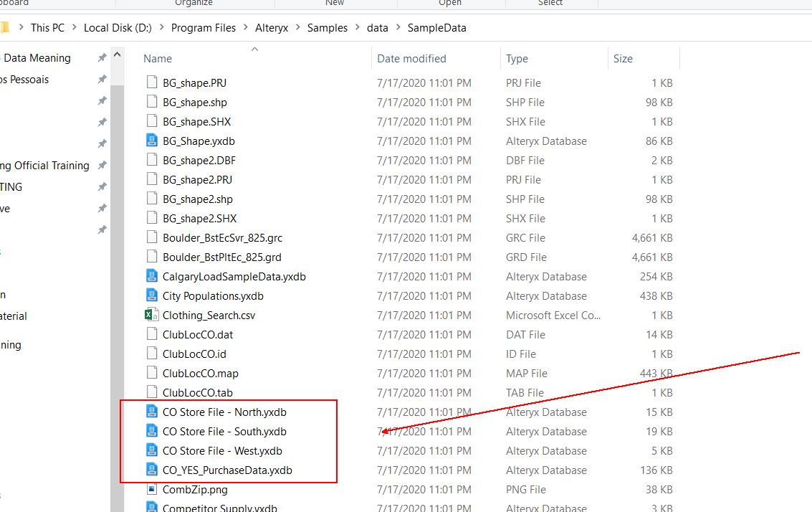Click the pin next to Official Training
The image size is (812, 512).
coord(102,165)
